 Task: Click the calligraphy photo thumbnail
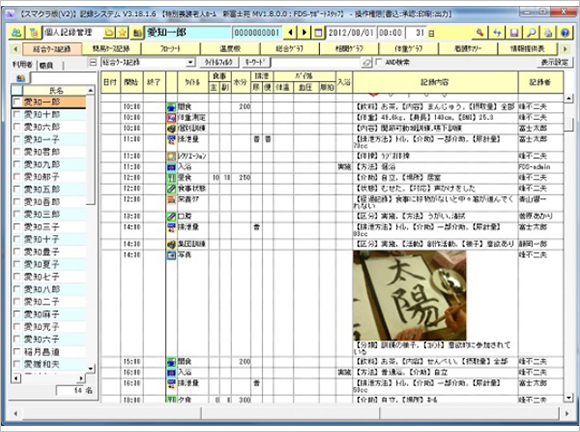(x=409, y=296)
